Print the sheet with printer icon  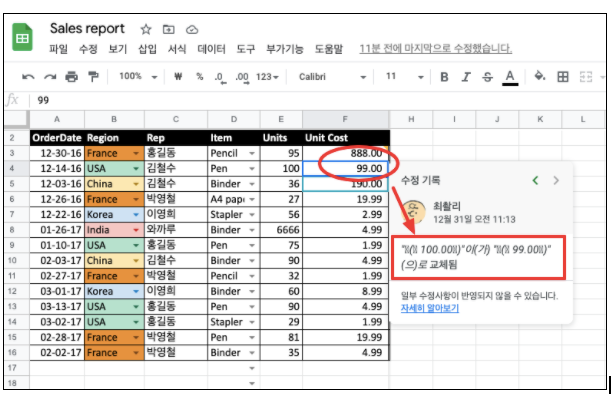point(72,77)
